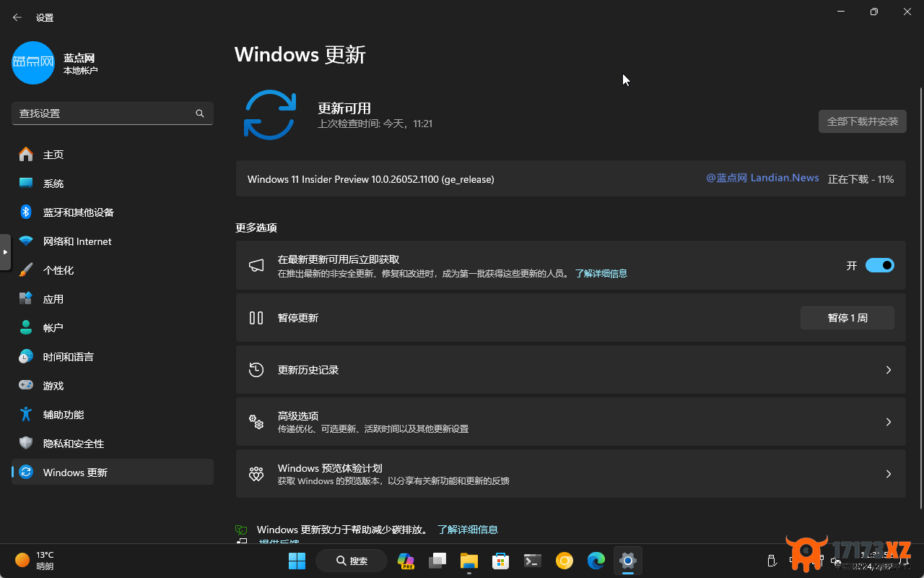
Task: Click the search magnifier icon in settings
Action: click(200, 113)
